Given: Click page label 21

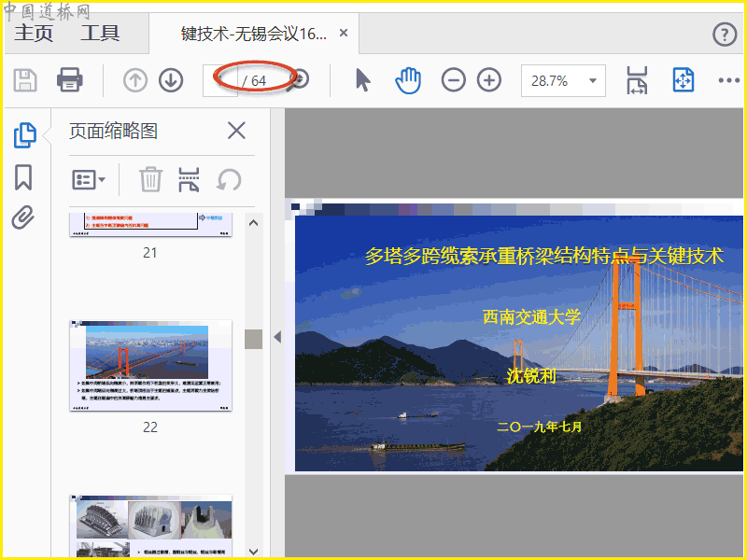Looking at the screenshot, I should tap(150, 252).
